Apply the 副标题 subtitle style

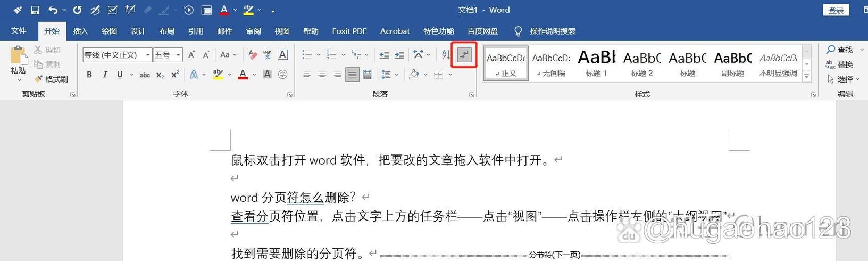pos(733,63)
